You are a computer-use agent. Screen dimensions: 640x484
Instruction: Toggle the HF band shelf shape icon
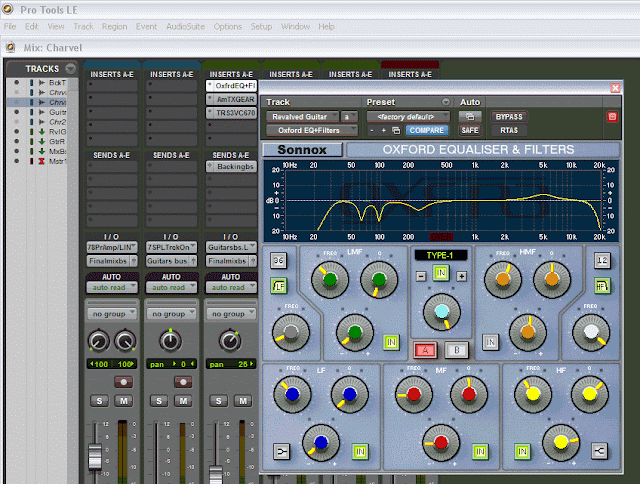(x=599, y=451)
